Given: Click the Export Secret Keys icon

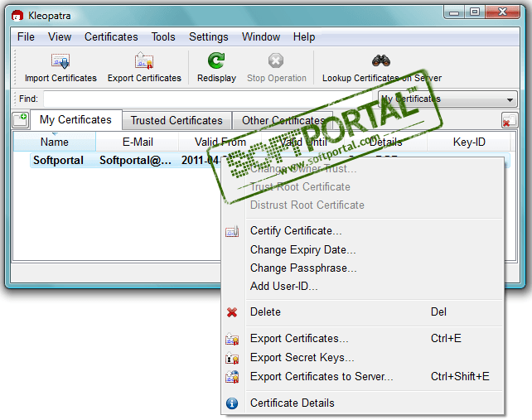Looking at the screenshot, I should pyautogui.click(x=232, y=358).
